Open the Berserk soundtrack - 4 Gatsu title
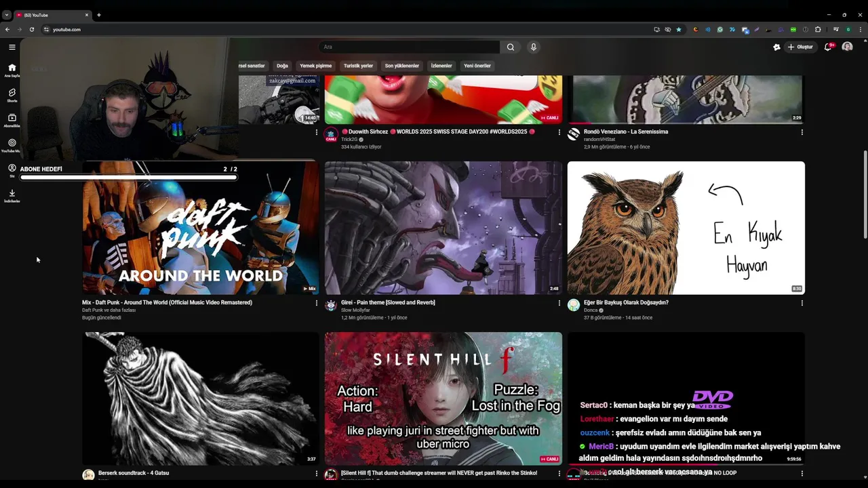 point(134,472)
